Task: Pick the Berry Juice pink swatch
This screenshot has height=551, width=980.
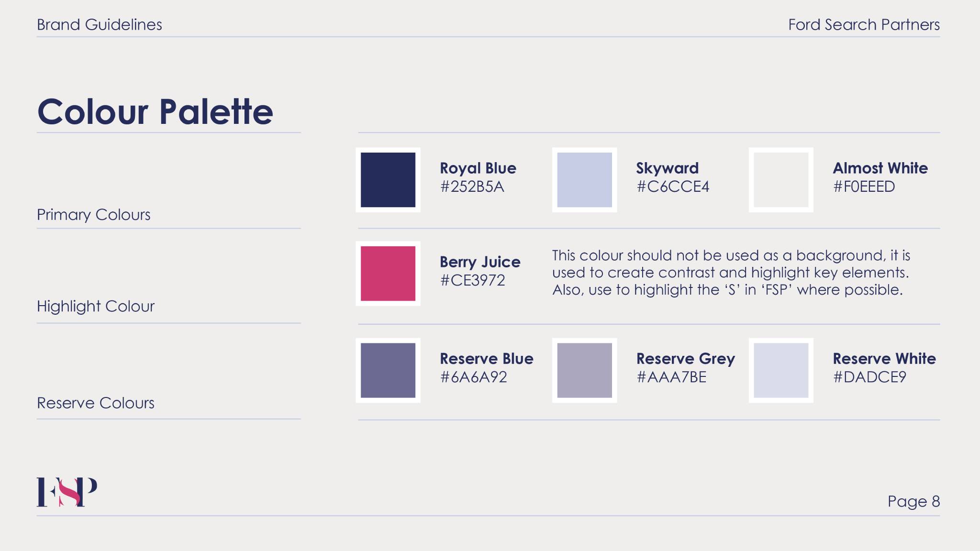Action: click(x=388, y=274)
